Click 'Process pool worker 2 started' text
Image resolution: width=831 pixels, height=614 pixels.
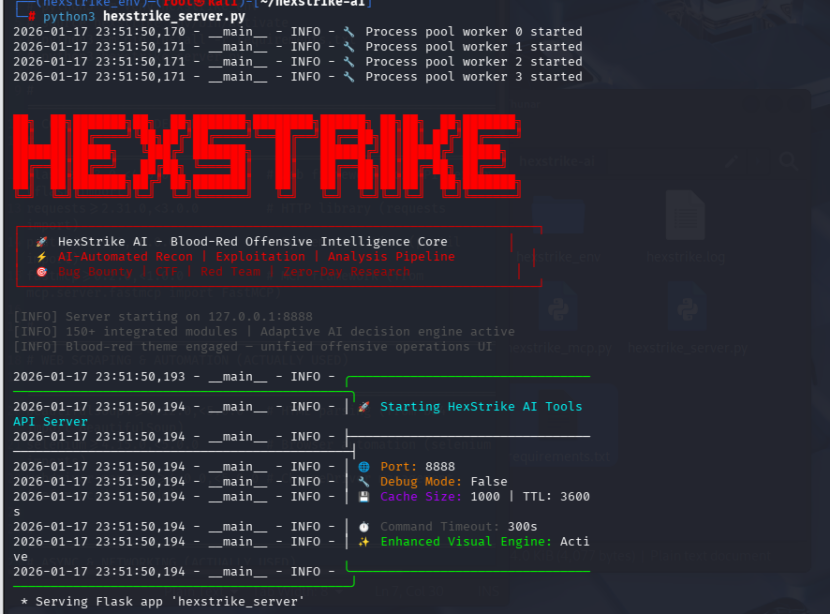(474, 61)
